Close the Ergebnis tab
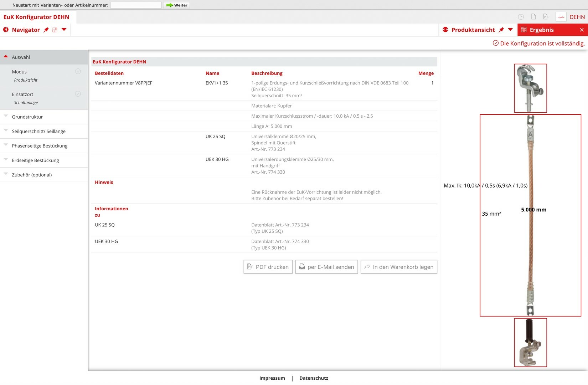The height and width of the screenshot is (385, 588). click(x=582, y=30)
